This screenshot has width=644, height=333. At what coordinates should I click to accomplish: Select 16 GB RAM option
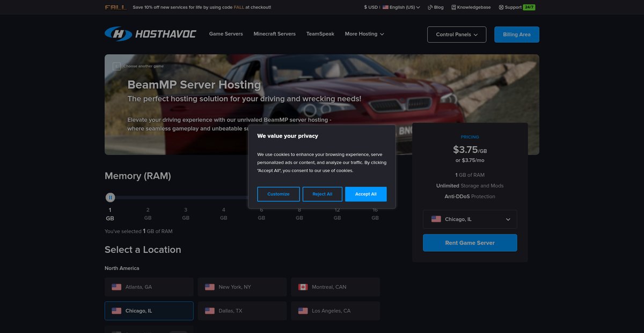pyautogui.click(x=375, y=214)
